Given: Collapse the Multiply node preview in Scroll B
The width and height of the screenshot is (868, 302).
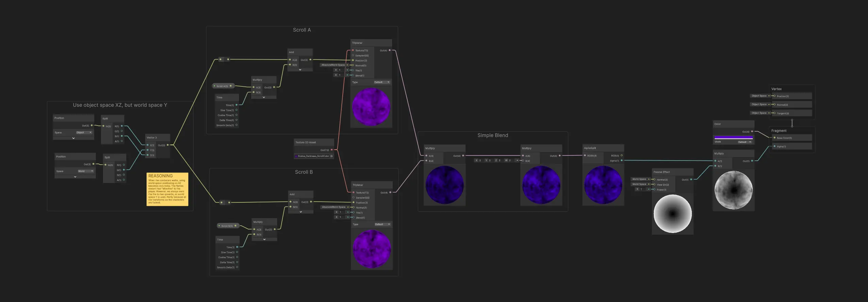Looking at the screenshot, I should [264, 239].
